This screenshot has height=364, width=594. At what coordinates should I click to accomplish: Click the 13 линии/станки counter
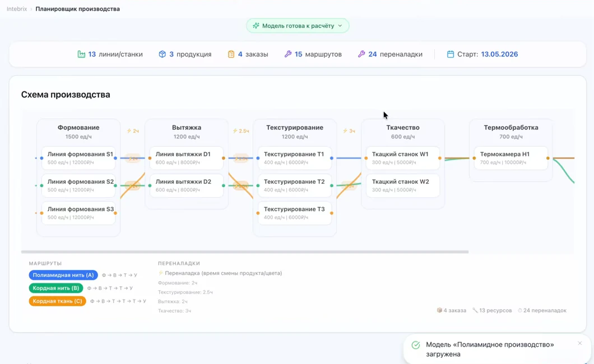pos(110,54)
